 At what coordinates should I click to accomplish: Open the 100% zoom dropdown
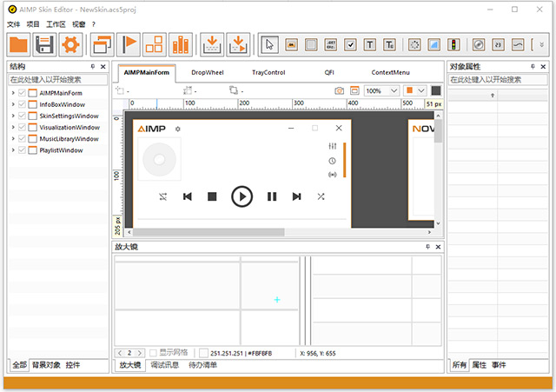point(394,90)
